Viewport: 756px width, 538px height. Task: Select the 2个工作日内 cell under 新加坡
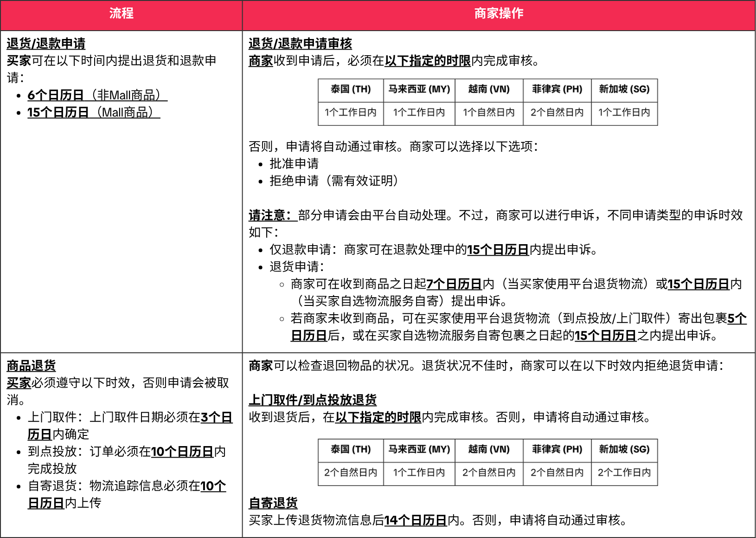(624, 473)
